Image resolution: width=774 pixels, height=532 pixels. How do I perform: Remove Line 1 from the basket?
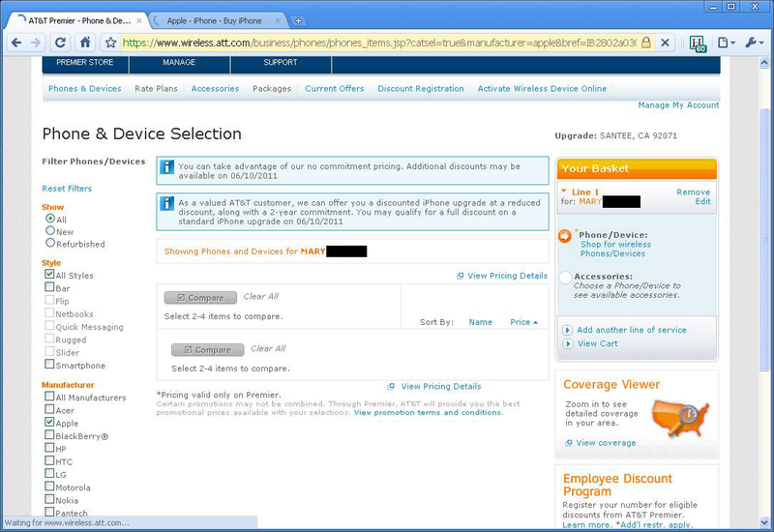[x=693, y=192]
